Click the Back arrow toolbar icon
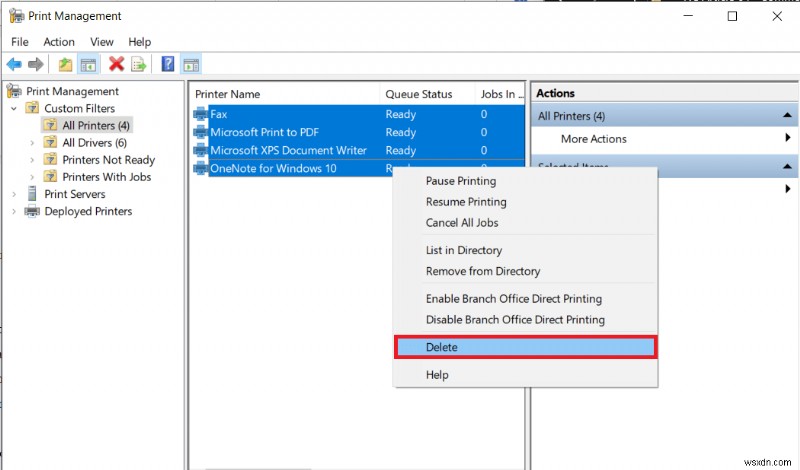The height and width of the screenshot is (470, 800). (14, 64)
